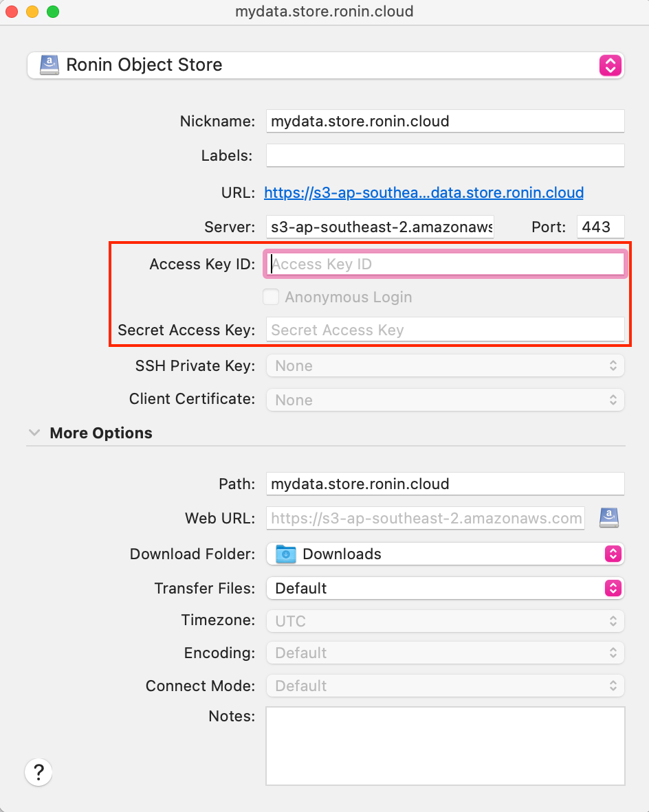Open the SSH Private Key dropdown
This screenshot has height=812, width=649.
(x=445, y=366)
